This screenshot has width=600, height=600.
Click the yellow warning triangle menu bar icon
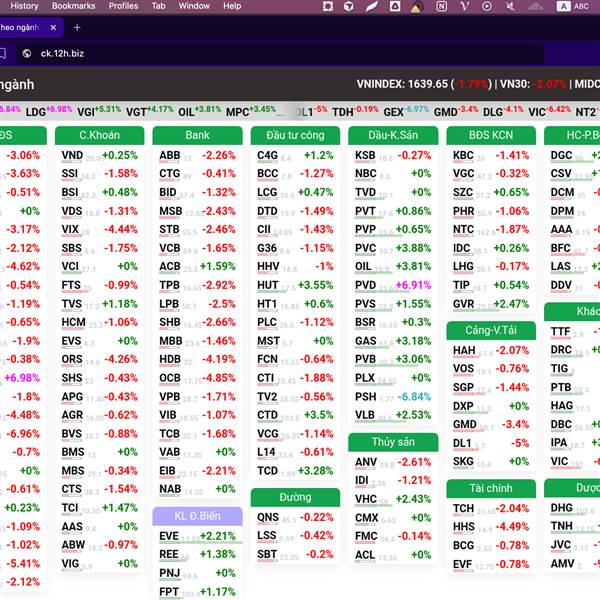pos(416,7)
